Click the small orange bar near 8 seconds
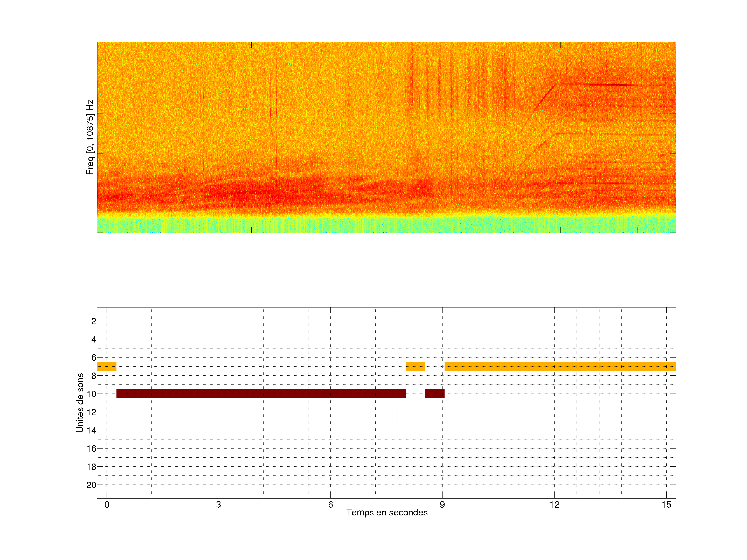The width and height of the screenshot is (747, 560). (x=415, y=366)
